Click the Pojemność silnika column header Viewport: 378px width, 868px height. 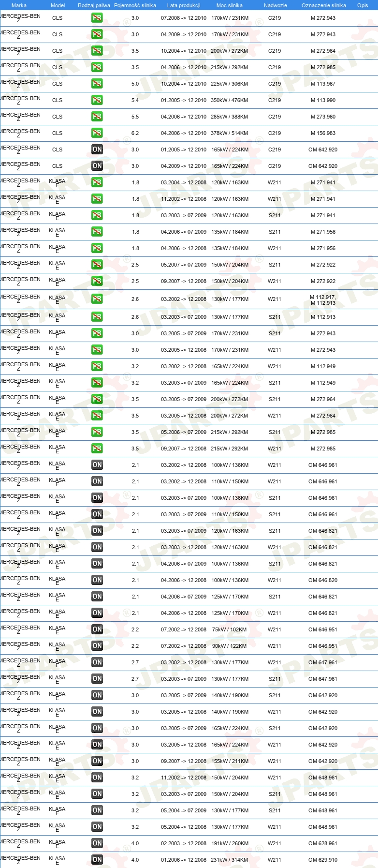point(135,5)
